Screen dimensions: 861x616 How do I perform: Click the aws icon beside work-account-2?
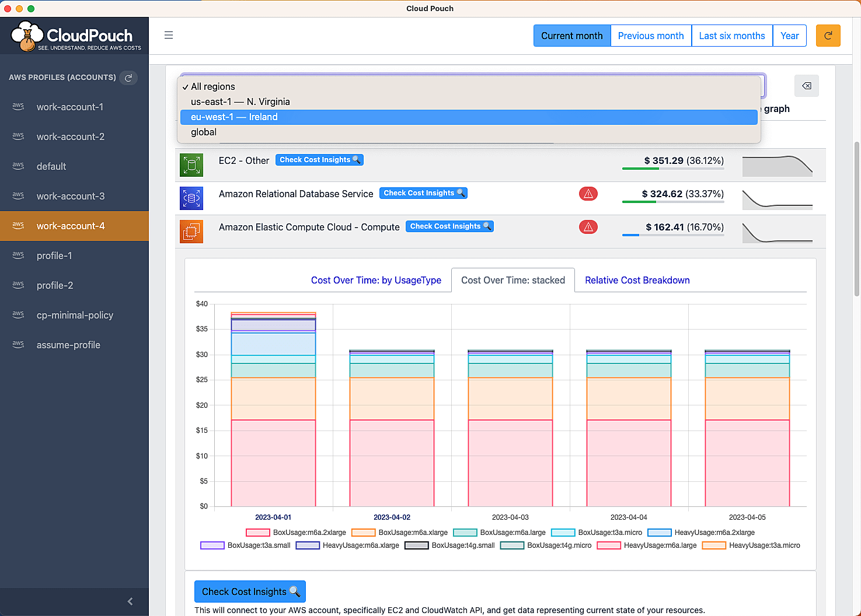point(18,136)
